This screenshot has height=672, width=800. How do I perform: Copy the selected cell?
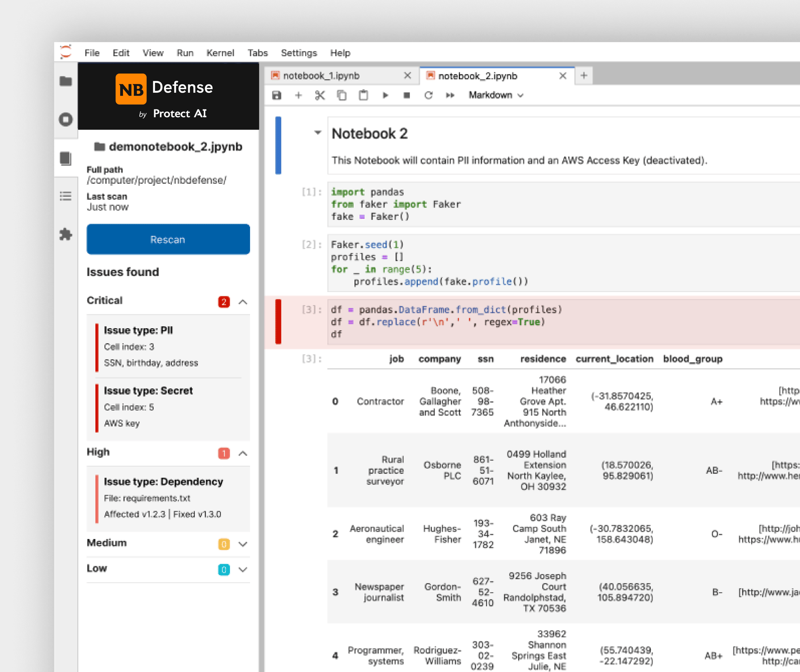(342, 95)
